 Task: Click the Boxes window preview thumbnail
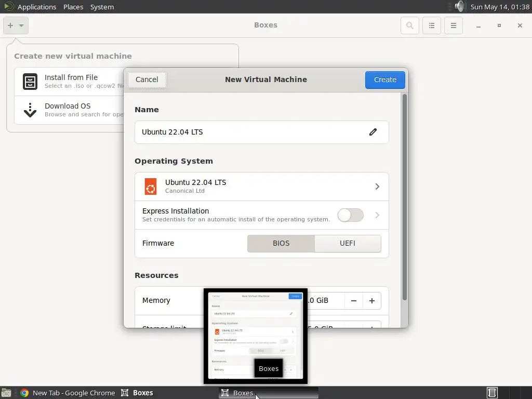coord(256,336)
